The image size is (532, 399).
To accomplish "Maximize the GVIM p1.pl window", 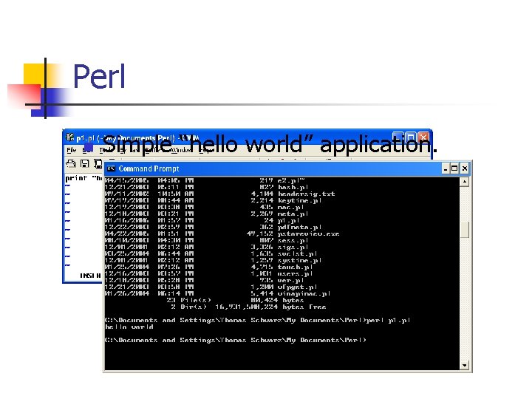I will pyautogui.click(x=411, y=137).
